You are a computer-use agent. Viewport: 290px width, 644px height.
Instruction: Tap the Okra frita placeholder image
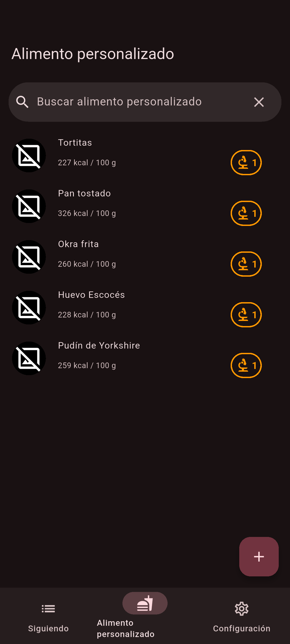(29, 257)
